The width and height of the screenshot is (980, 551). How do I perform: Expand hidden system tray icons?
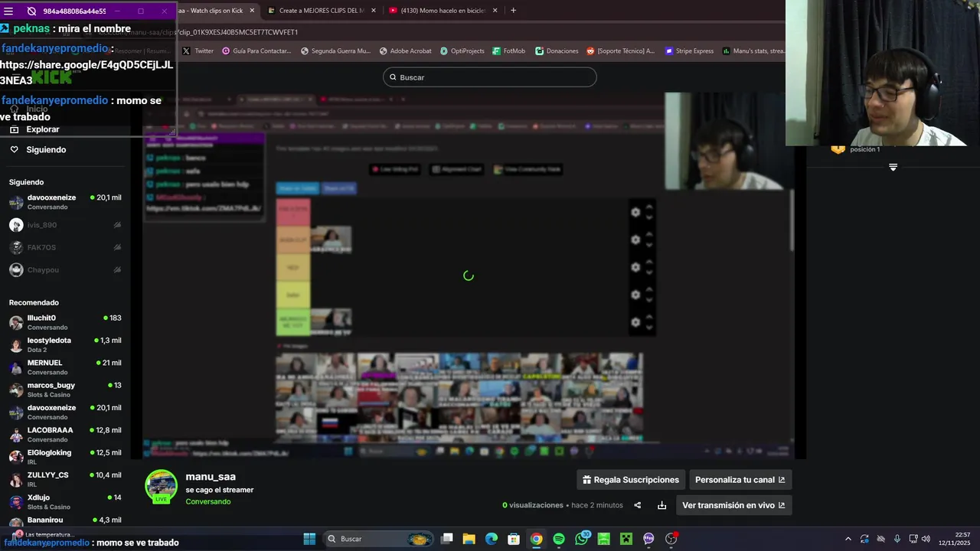[848, 539]
